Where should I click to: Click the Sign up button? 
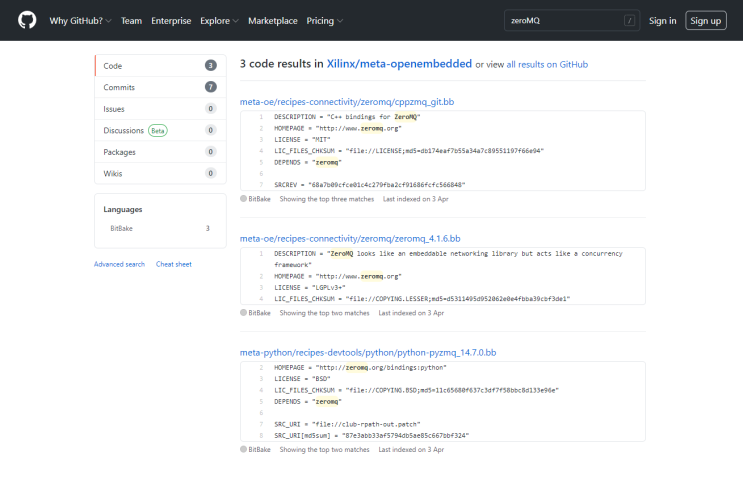point(705,20)
